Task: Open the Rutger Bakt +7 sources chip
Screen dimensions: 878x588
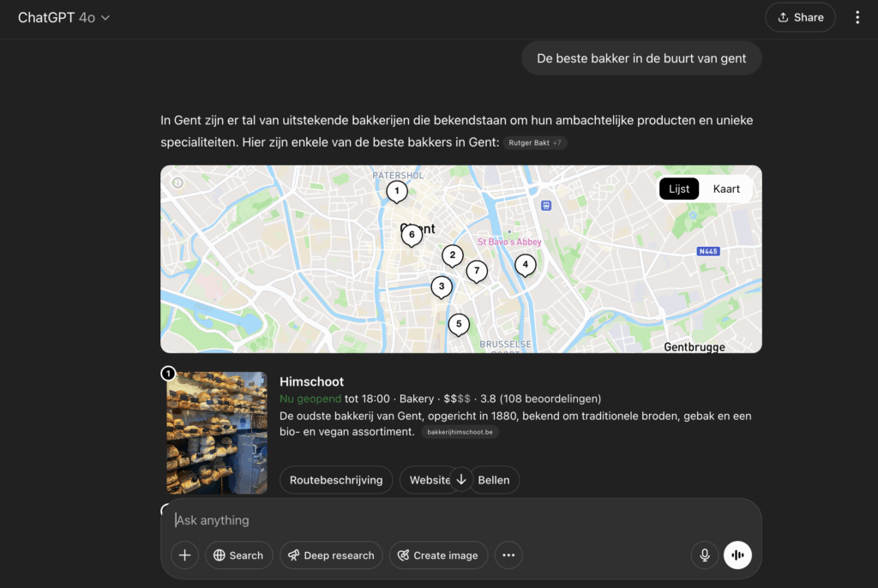Action: (535, 143)
